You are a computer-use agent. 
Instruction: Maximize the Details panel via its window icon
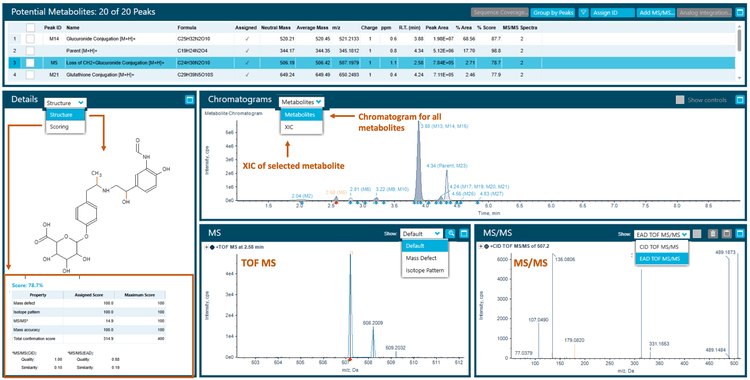tap(189, 100)
